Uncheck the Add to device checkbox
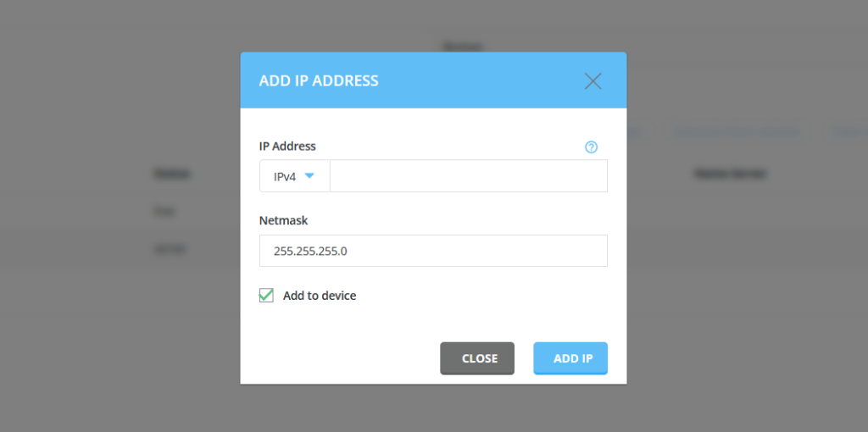The height and width of the screenshot is (432, 868). pos(266,296)
